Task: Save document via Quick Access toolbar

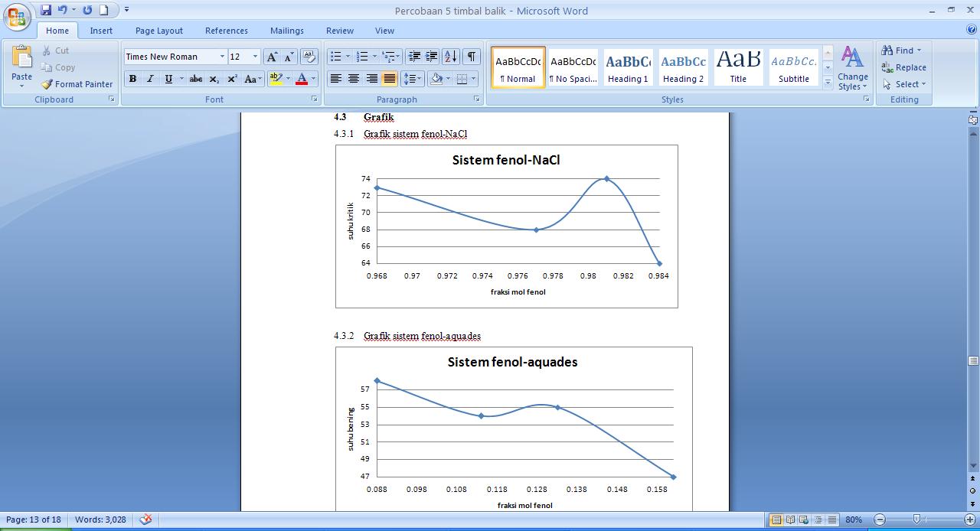Action: [46, 10]
